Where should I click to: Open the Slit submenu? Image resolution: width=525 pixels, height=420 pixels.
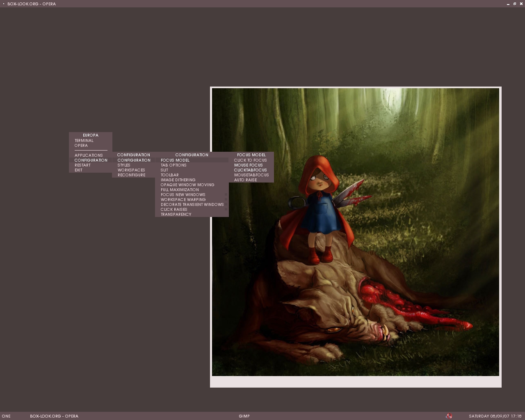pos(192,170)
